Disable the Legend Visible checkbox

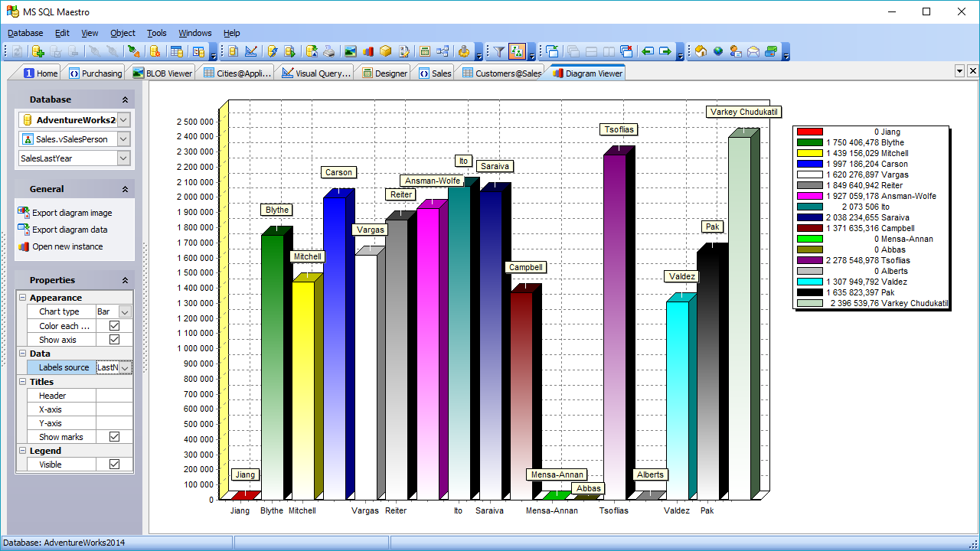115,465
